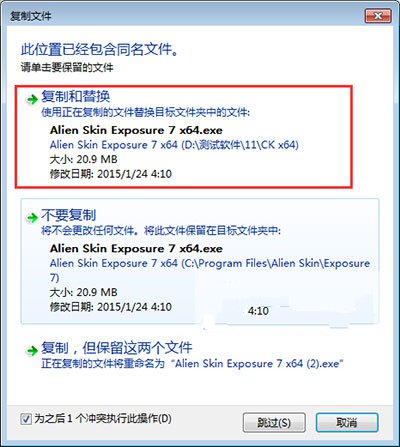Click the 跳过(S) button
The width and height of the screenshot is (400, 447).
(x=274, y=423)
